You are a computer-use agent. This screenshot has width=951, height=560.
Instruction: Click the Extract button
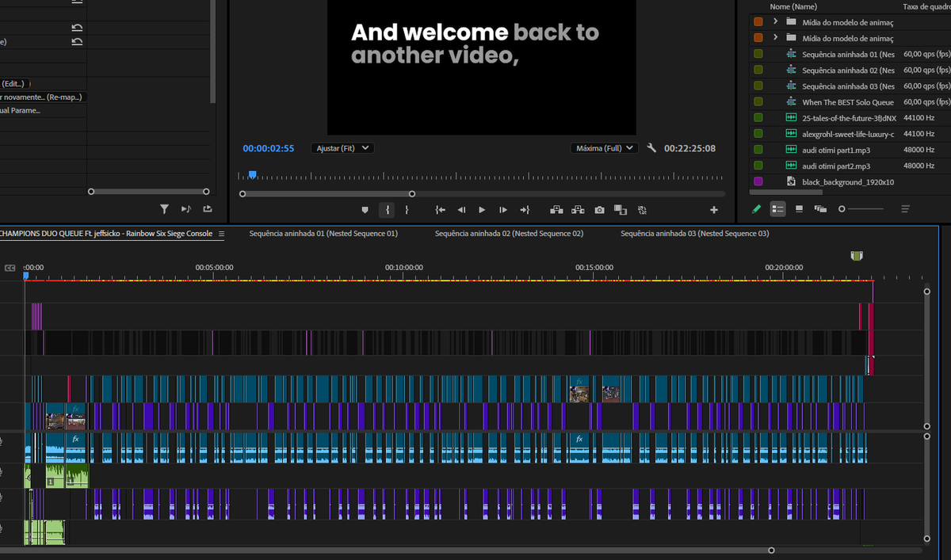(x=578, y=210)
